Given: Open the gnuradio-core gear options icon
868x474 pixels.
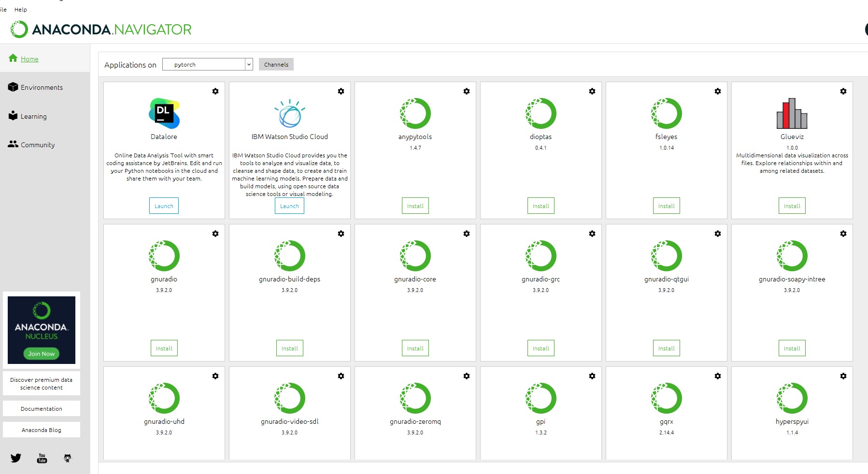Looking at the screenshot, I should [467, 234].
